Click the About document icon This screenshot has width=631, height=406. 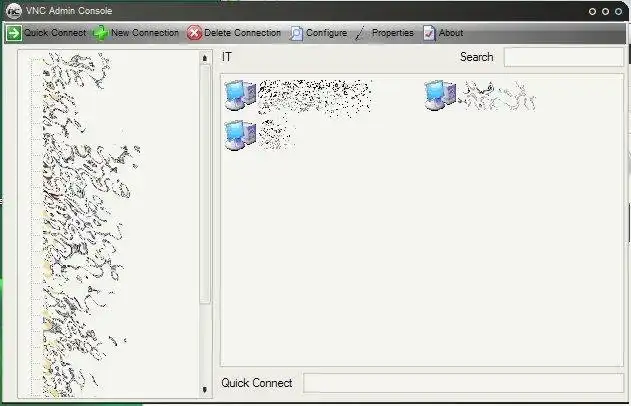tap(429, 33)
